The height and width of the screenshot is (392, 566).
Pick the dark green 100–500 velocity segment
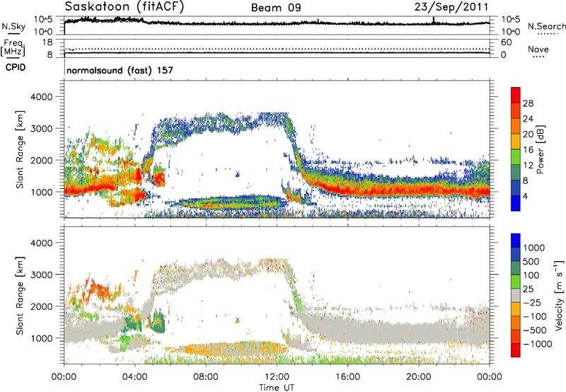(x=516, y=269)
